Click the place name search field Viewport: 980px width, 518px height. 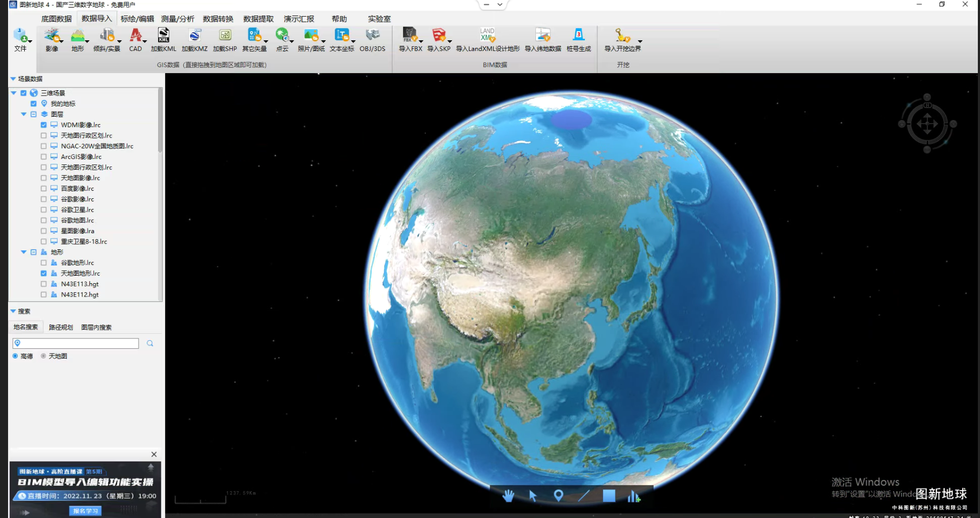point(76,343)
